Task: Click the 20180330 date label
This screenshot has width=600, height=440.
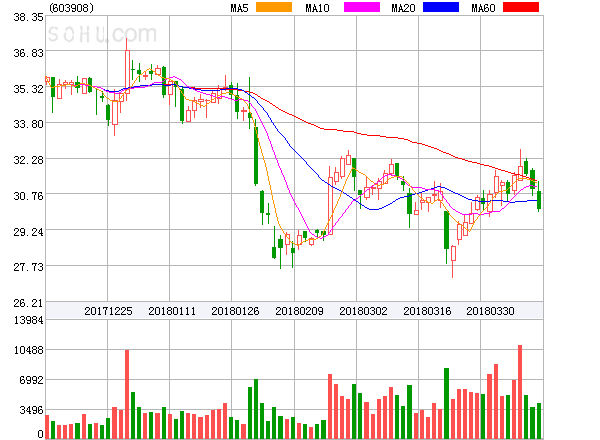Action: [490, 311]
